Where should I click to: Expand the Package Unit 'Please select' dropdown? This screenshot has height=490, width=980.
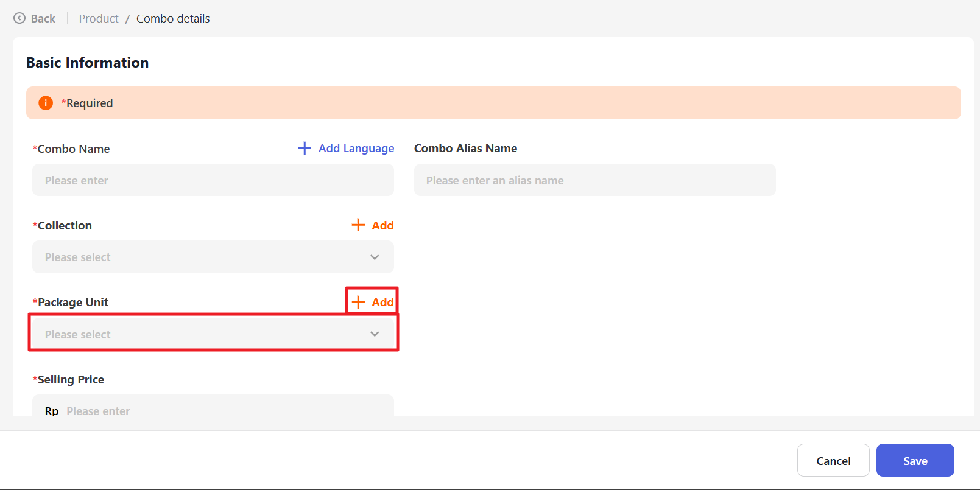click(201, 334)
